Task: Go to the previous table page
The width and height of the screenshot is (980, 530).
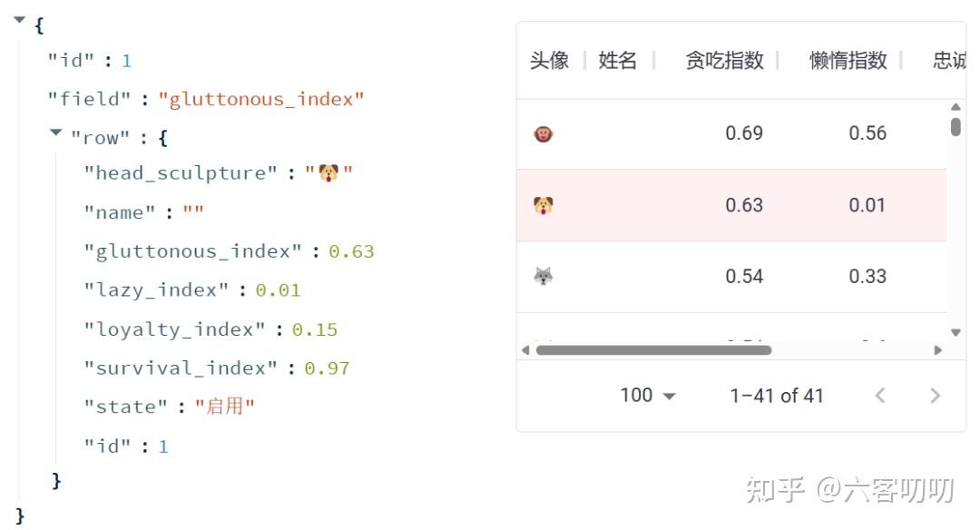Action: click(880, 396)
